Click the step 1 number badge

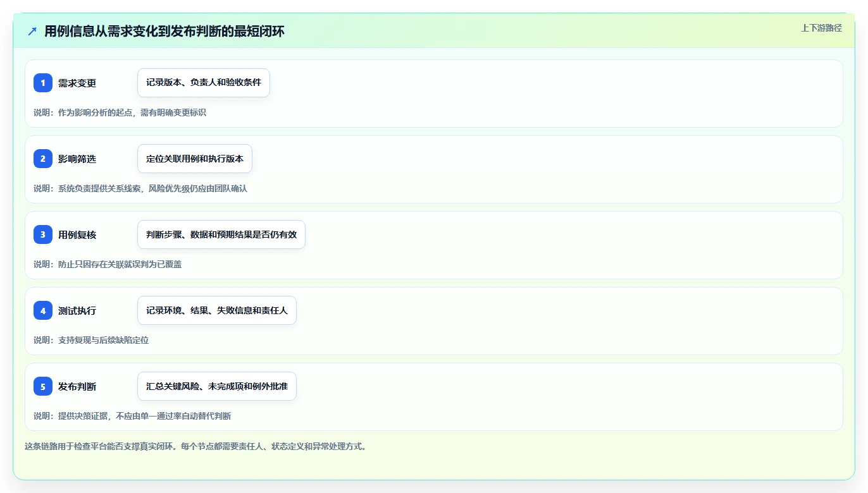[x=43, y=83]
